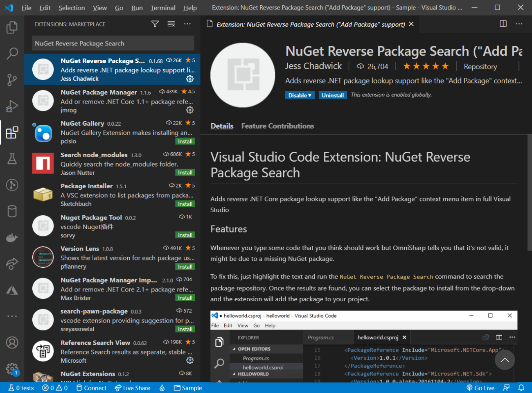Screen dimensions: 532x393
Task: Install the NuGet Gallery extension
Action: tap(185, 141)
